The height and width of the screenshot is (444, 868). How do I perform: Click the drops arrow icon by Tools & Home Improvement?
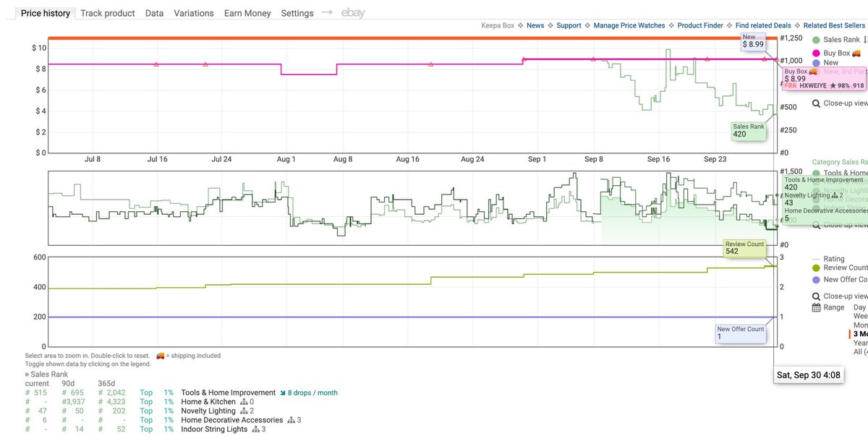[284, 393]
